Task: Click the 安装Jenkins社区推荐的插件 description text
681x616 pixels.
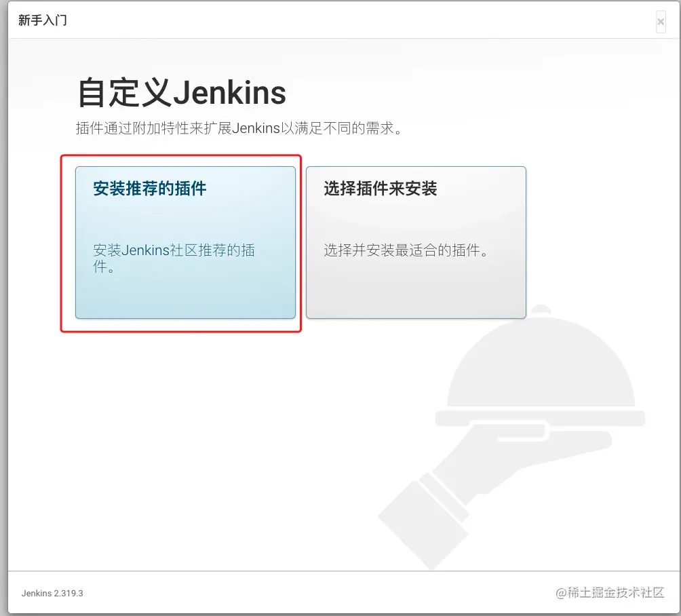Action: point(174,258)
